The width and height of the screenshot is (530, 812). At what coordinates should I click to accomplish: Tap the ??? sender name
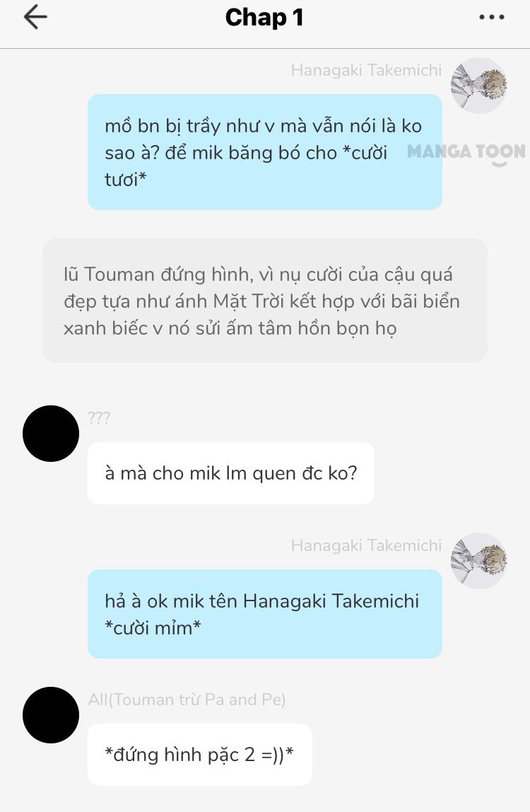99,417
